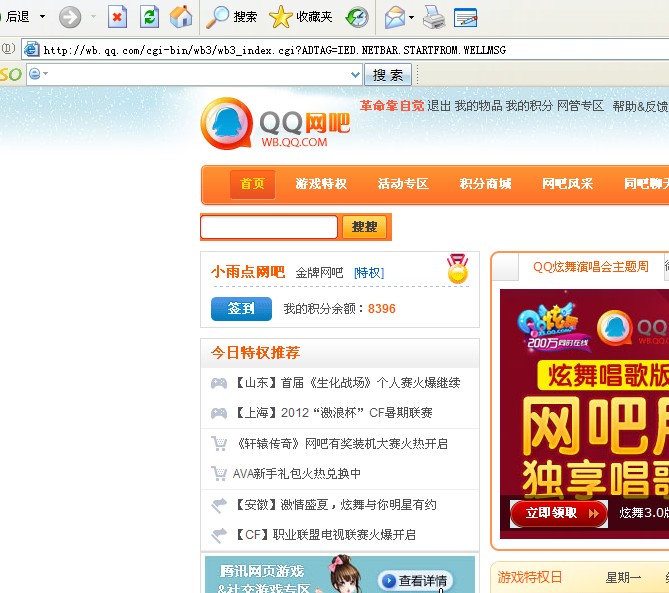The image size is (669, 593).
Task: Open 我的物品 link
Action: (x=478, y=105)
